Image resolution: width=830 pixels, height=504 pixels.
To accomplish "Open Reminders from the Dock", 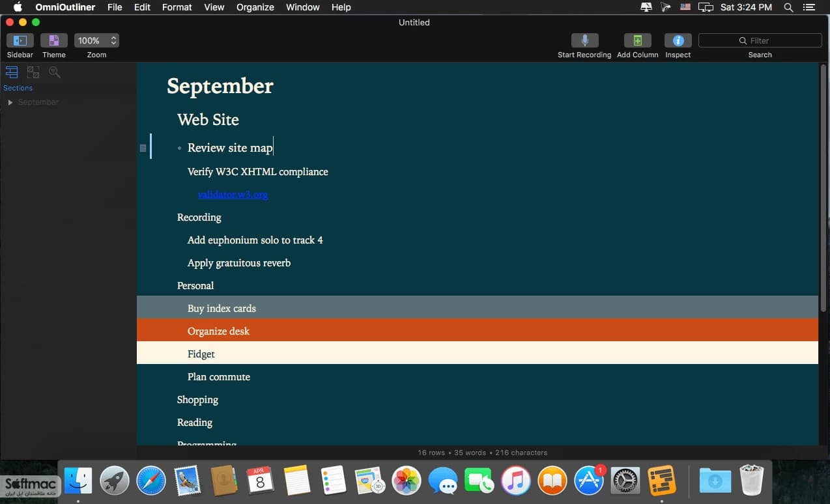I will pos(334,481).
